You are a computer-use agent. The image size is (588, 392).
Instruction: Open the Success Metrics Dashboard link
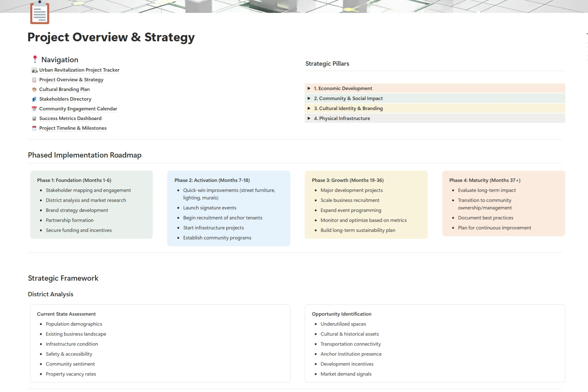coord(70,118)
